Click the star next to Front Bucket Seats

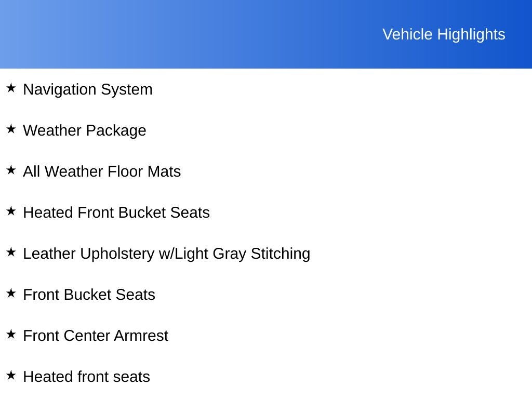click(11, 293)
